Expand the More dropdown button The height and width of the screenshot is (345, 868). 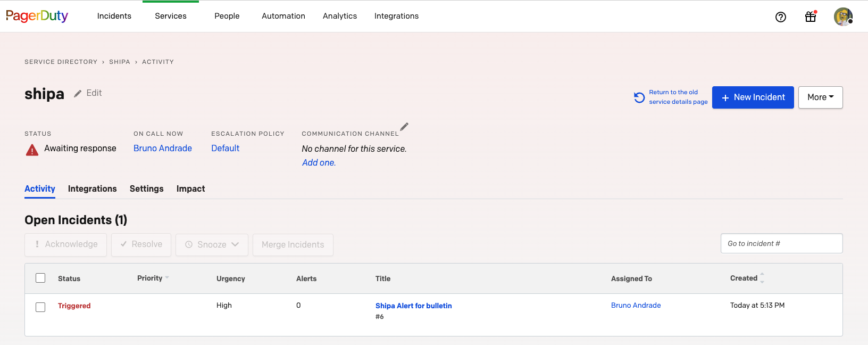(x=820, y=97)
